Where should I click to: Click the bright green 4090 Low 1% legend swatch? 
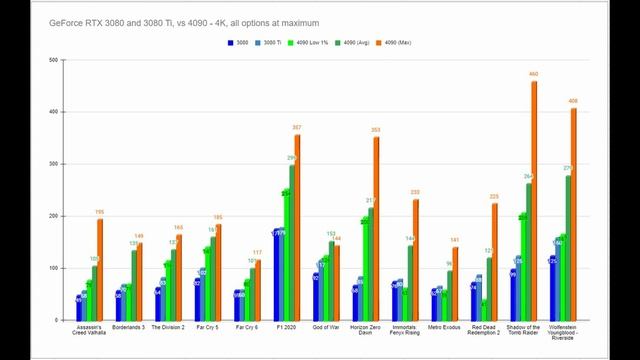tap(291, 42)
